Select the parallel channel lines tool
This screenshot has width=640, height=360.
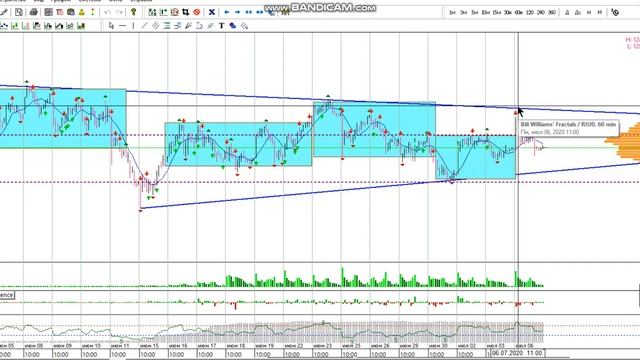pyautogui.click(x=156, y=26)
